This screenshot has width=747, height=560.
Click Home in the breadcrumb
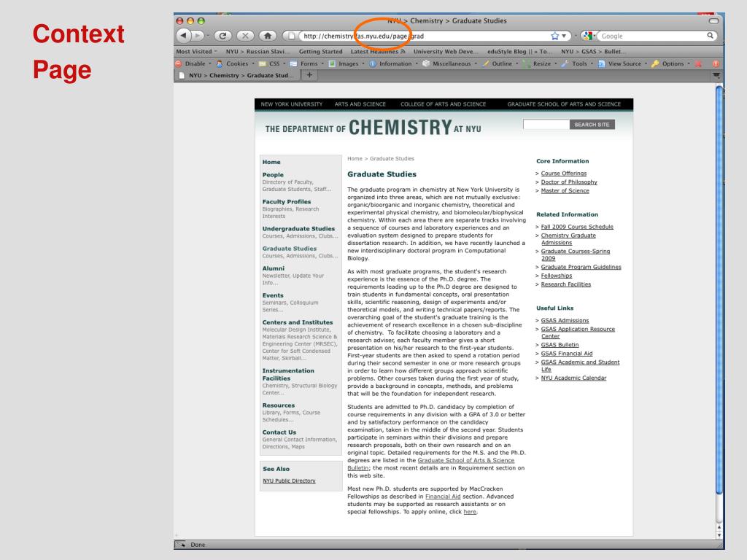[355, 158]
